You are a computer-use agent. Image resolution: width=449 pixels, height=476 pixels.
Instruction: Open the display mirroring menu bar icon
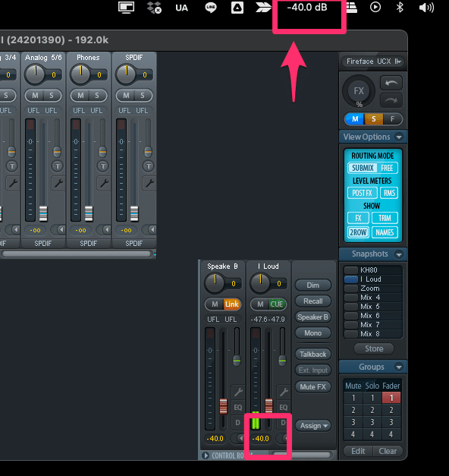tap(126, 8)
